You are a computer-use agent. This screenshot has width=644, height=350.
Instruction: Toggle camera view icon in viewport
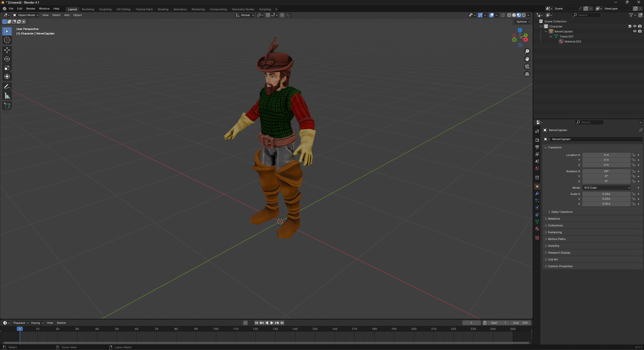pos(527,66)
